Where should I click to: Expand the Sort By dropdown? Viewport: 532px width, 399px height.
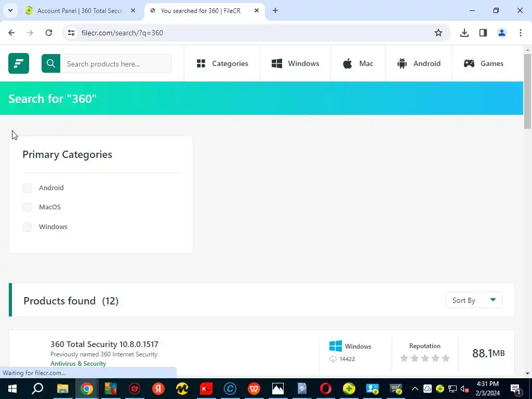474,300
